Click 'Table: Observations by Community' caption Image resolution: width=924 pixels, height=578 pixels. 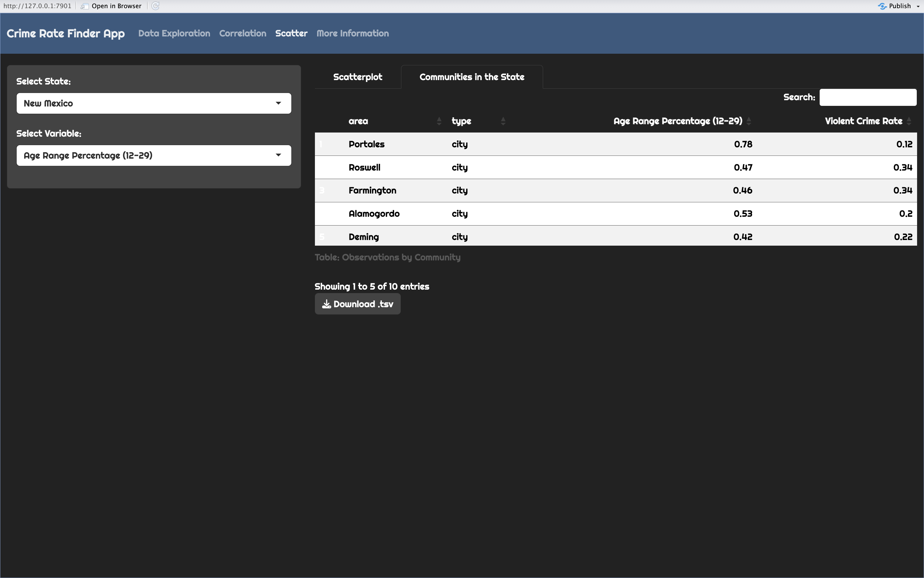pyautogui.click(x=388, y=257)
